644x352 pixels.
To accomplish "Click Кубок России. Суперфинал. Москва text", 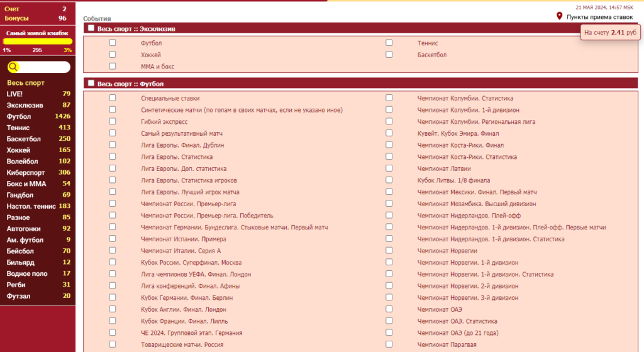I will pos(191,263).
